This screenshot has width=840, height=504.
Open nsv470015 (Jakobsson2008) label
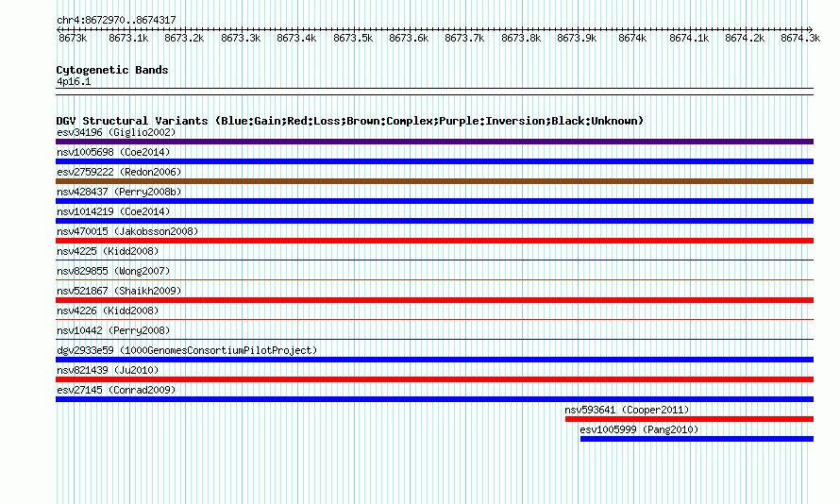click(127, 231)
